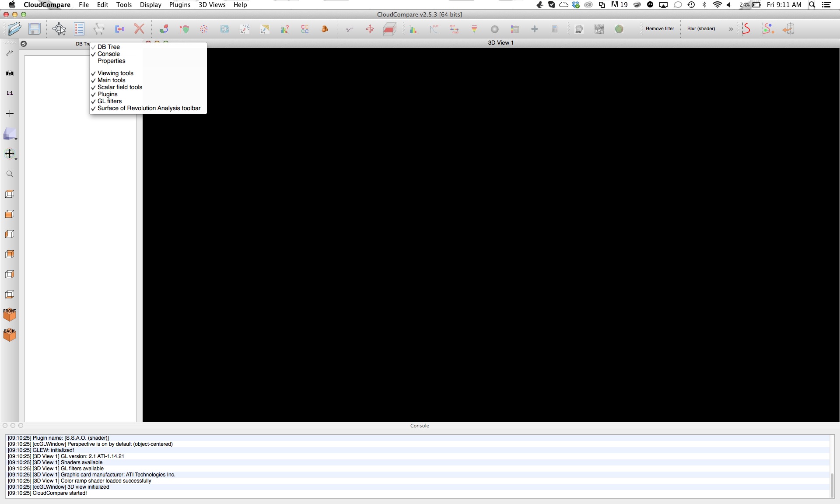This screenshot has width=840, height=504.
Task: Open the point list picking tool
Action: (x=79, y=29)
